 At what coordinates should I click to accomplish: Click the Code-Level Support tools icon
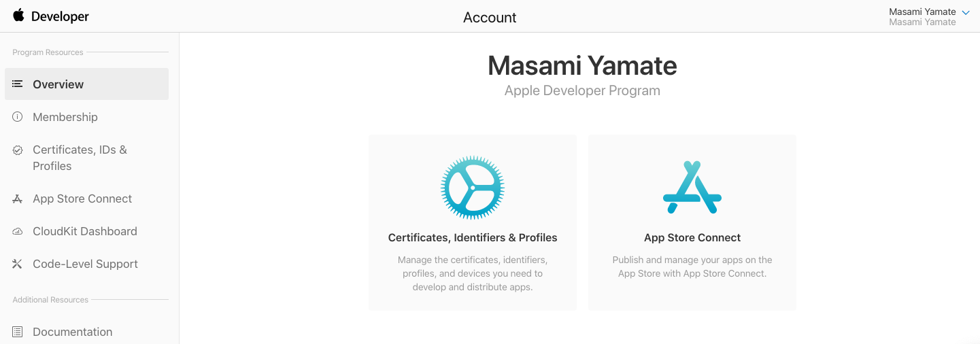point(18,264)
